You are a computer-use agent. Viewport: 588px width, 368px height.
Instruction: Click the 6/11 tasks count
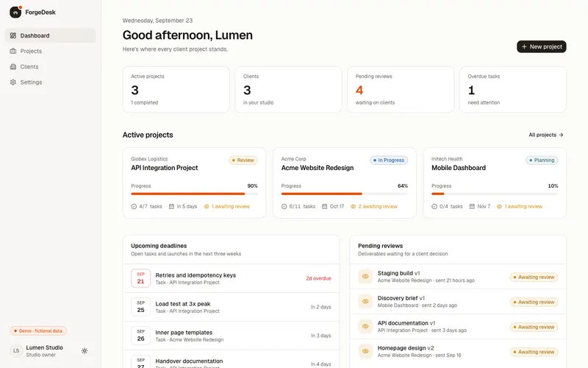click(x=302, y=206)
